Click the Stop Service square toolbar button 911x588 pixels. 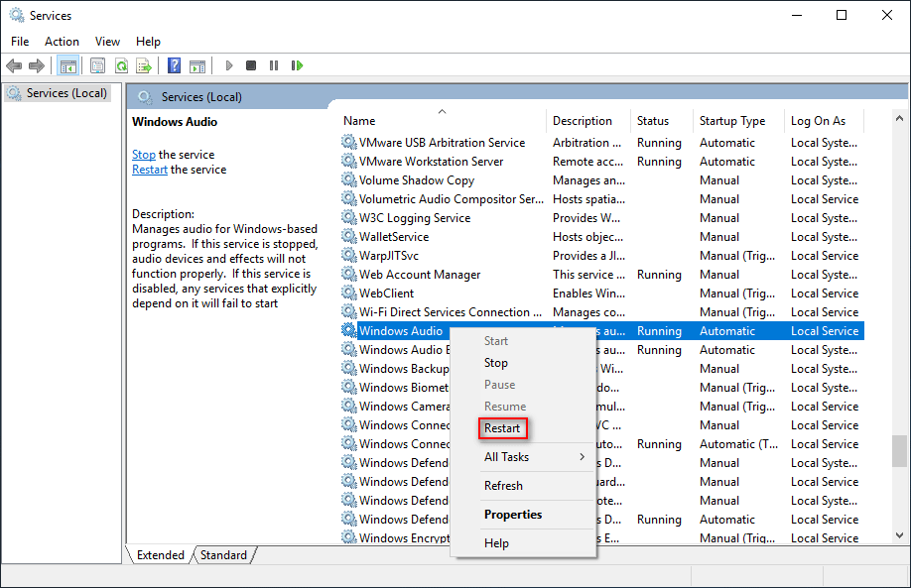coord(251,65)
